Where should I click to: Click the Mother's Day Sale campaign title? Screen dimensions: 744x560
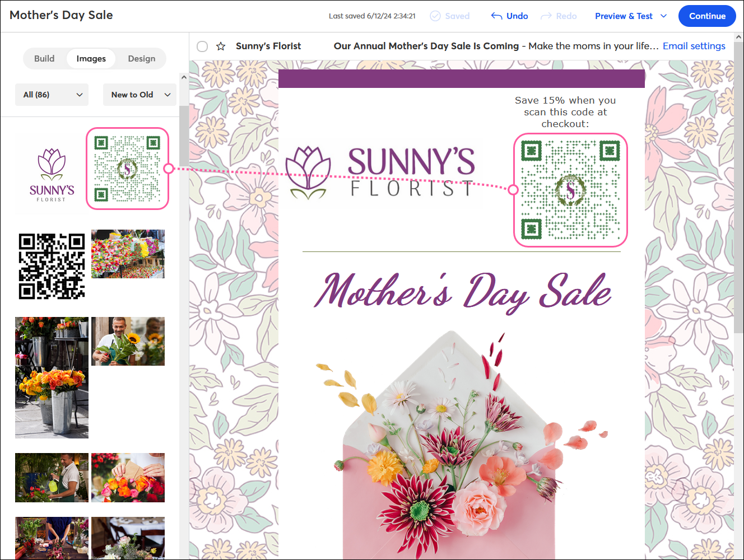pyautogui.click(x=61, y=15)
